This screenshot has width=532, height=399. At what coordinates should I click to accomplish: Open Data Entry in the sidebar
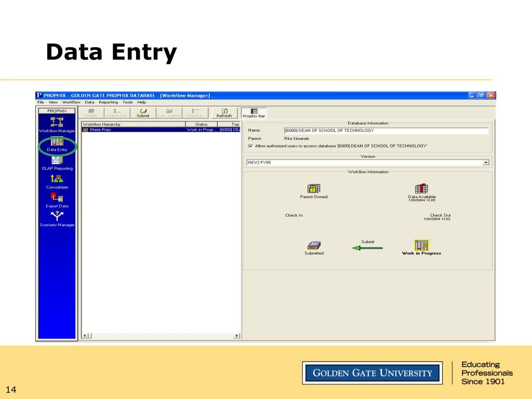pyautogui.click(x=57, y=144)
